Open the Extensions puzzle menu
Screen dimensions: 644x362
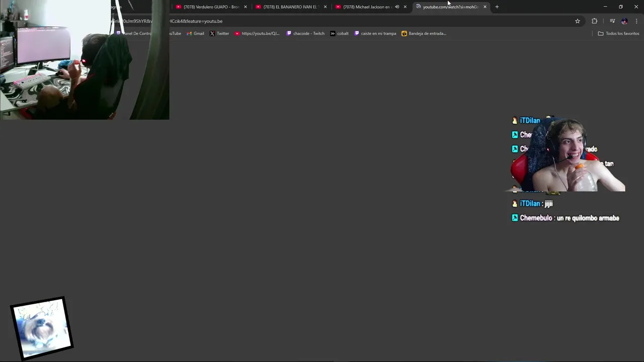[x=595, y=21]
